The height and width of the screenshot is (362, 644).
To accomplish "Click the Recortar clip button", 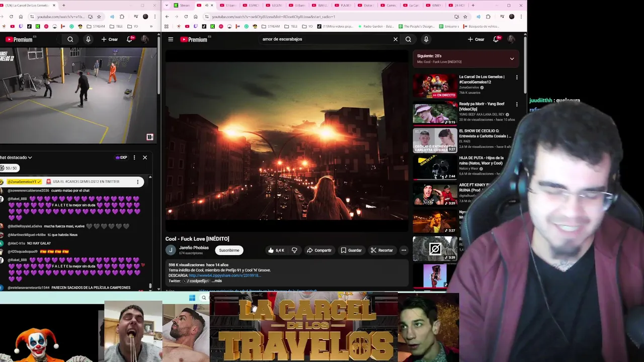I will [x=382, y=250].
